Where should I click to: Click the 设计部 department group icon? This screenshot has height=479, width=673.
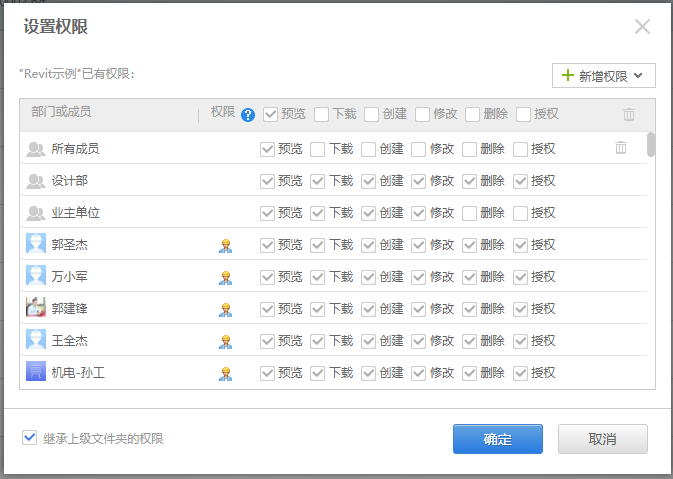pyautogui.click(x=36, y=181)
